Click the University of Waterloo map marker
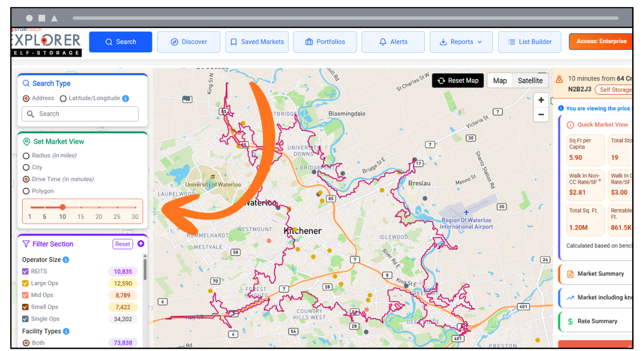The width and height of the screenshot is (644, 351). coord(212,177)
